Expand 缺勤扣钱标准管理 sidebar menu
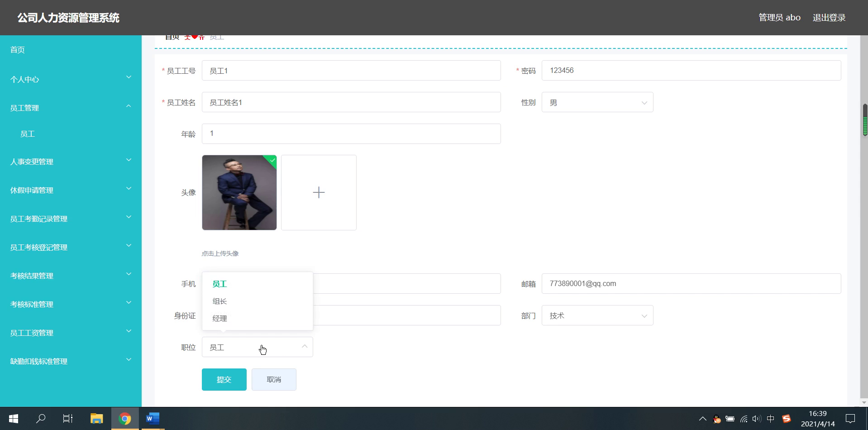This screenshot has width=868, height=430. tap(71, 361)
